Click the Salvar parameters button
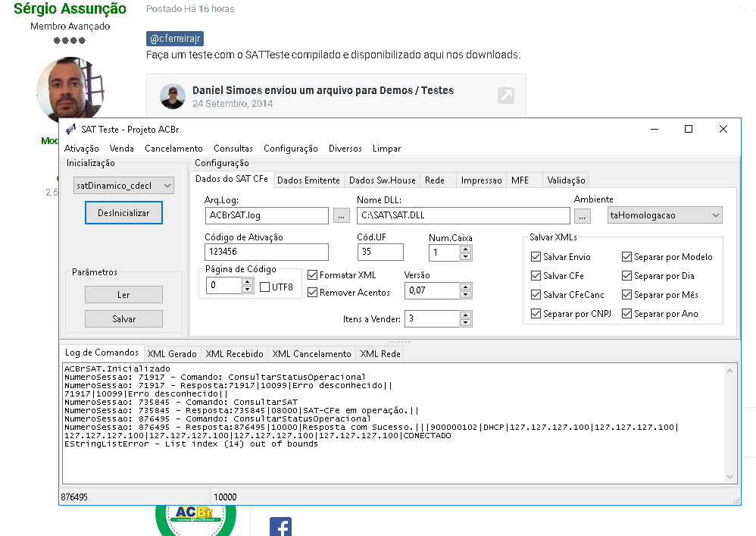756x536 pixels. point(123,319)
